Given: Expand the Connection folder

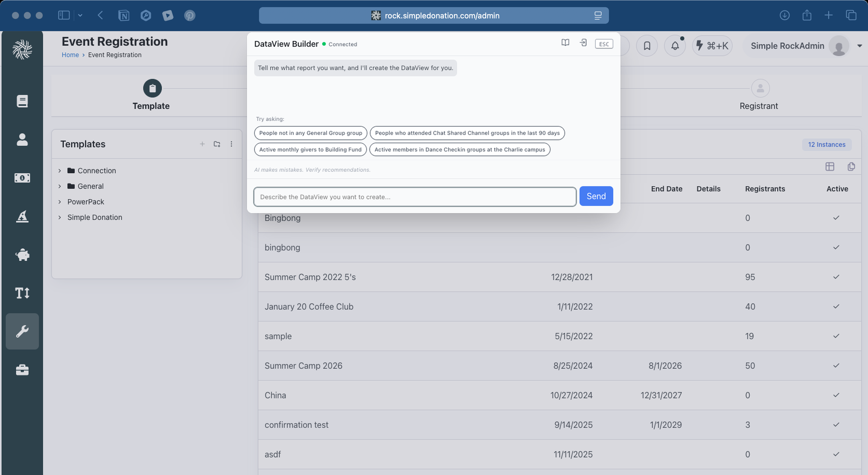Looking at the screenshot, I should coord(60,171).
